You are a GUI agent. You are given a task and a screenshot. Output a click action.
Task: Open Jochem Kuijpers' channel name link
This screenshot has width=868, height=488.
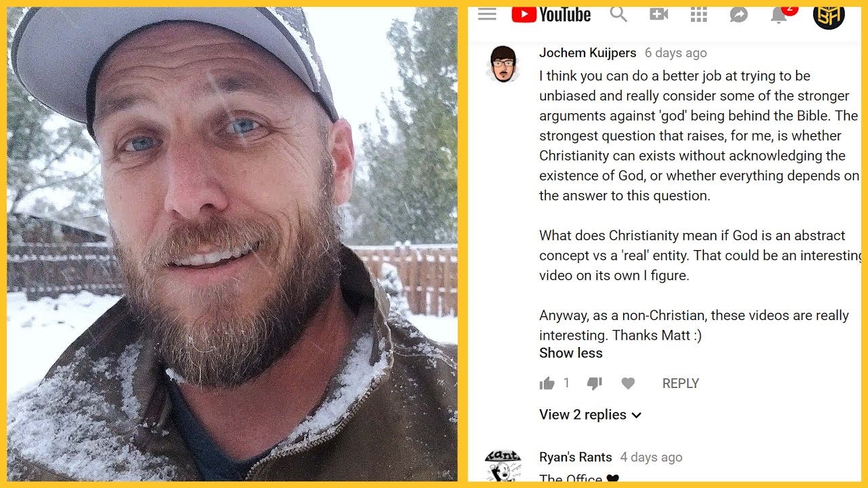coord(587,53)
